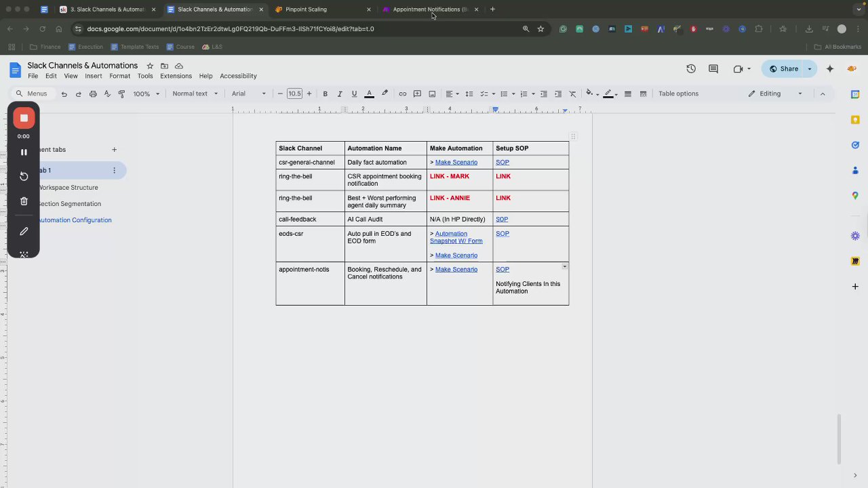868x488 pixels.
Task: Click the undo icon in toolbar
Action: point(64,94)
